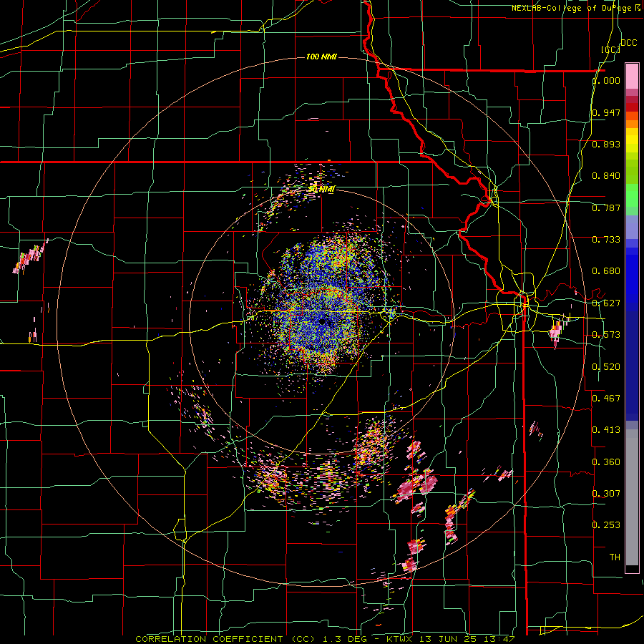The height and width of the screenshot is (644, 644).
Task: Click the 0.680 legend value
Action: pyautogui.click(x=606, y=271)
